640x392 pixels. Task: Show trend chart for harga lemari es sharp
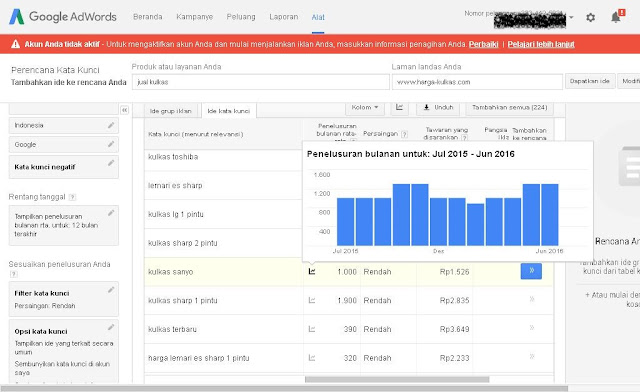tap(312, 358)
